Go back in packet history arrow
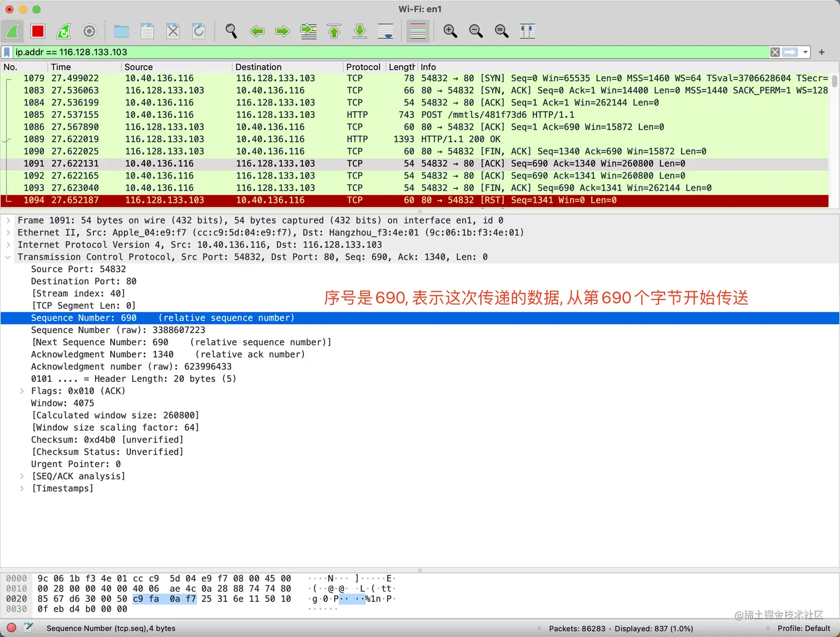 tap(257, 31)
